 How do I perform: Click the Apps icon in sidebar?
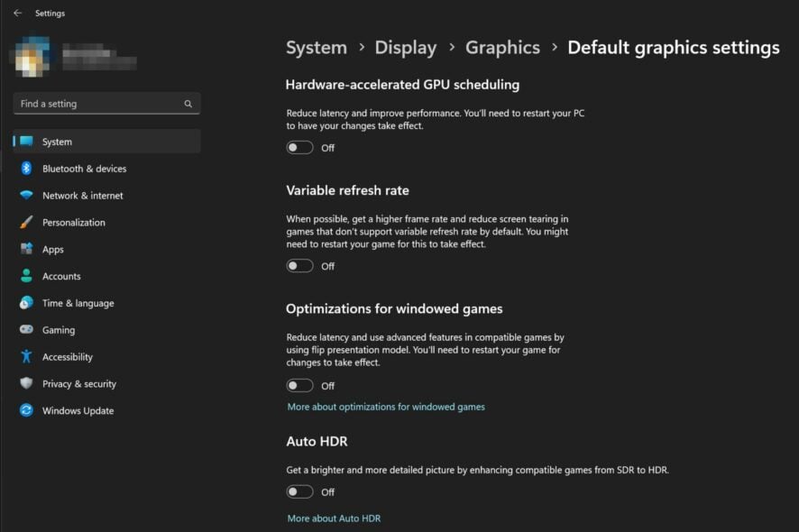coord(26,249)
